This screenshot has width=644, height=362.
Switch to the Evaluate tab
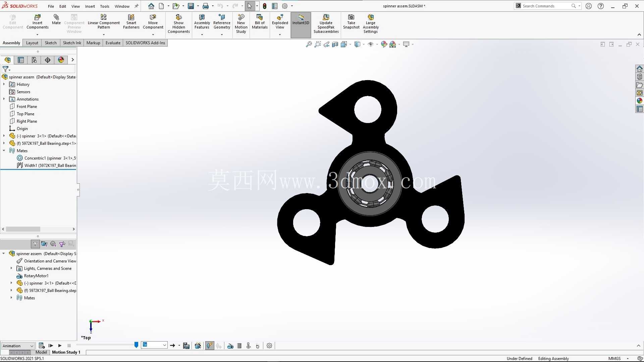point(113,43)
